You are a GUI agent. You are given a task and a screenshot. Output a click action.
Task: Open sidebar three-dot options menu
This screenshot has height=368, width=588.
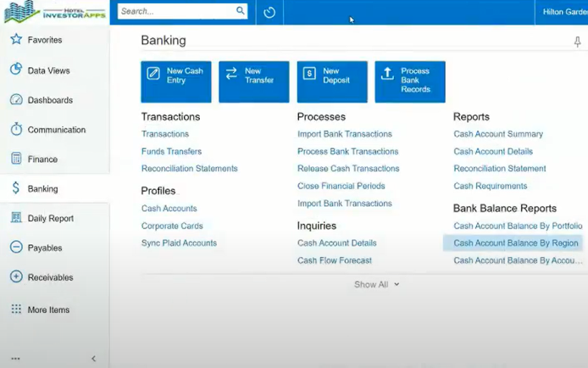pyautogui.click(x=15, y=359)
